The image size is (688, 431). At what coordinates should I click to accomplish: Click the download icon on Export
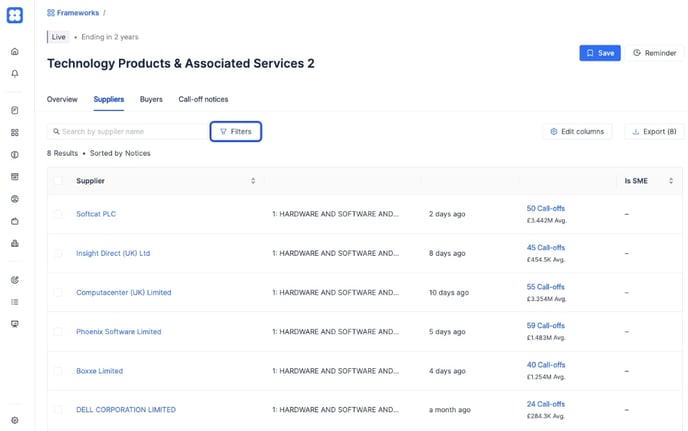tap(635, 131)
